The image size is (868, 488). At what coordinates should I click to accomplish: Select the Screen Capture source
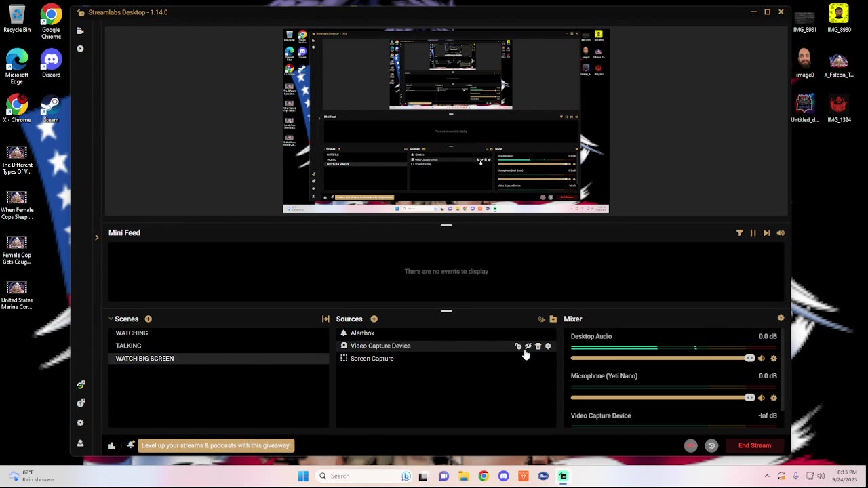446,358
